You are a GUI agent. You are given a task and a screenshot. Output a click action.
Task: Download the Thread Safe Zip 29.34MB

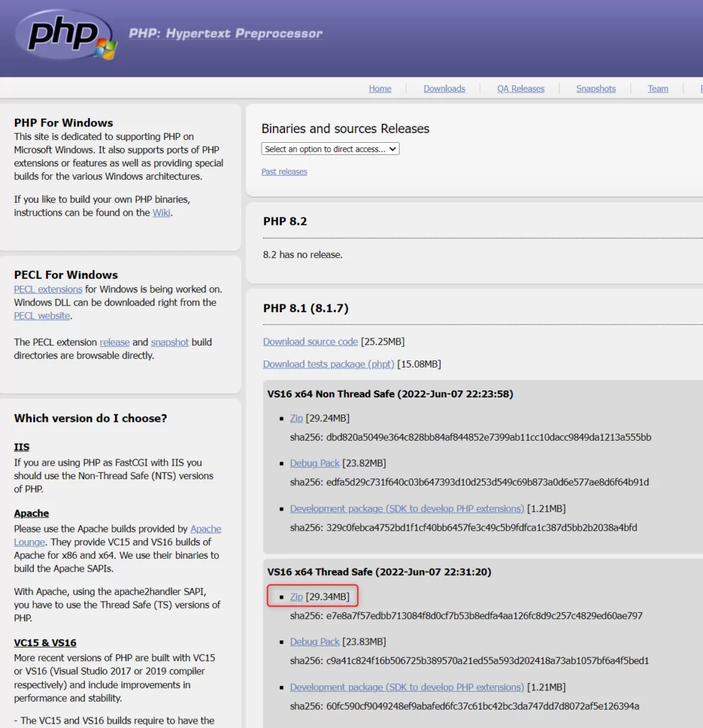(296, 596)
